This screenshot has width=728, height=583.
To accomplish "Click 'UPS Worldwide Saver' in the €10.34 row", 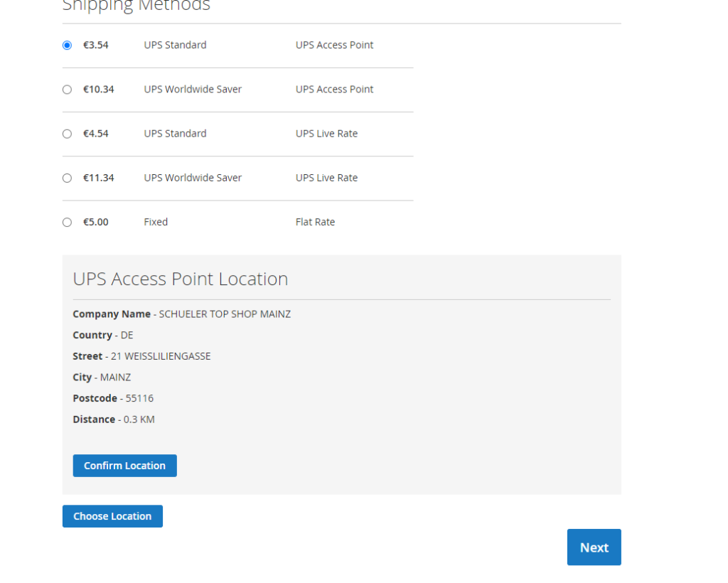I will 193,89.
